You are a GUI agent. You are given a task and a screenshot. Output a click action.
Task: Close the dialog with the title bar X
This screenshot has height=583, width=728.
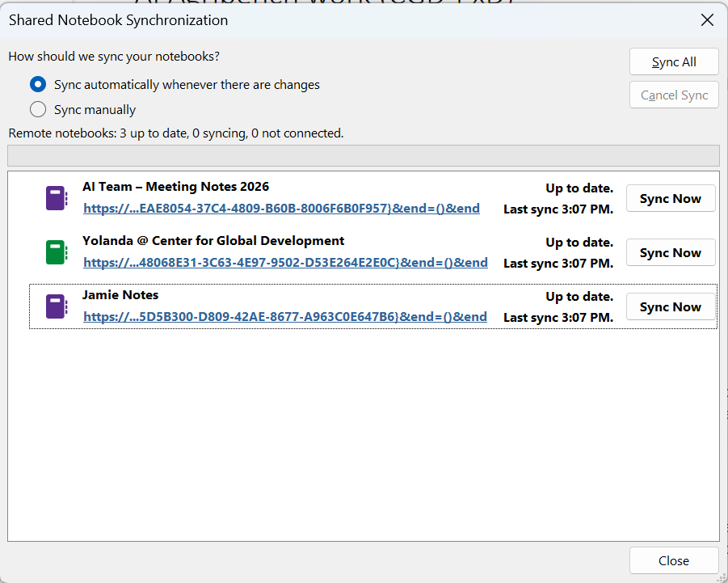[707, 20]
